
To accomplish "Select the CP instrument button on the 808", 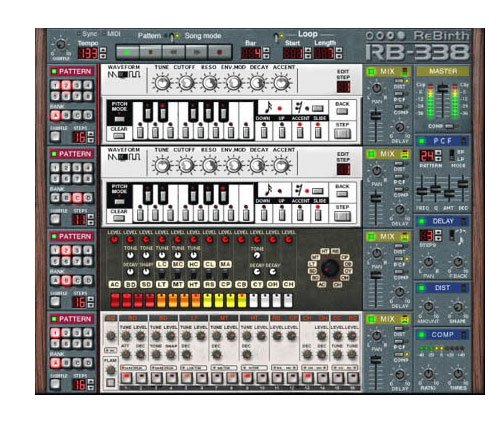I will (225, 284).
